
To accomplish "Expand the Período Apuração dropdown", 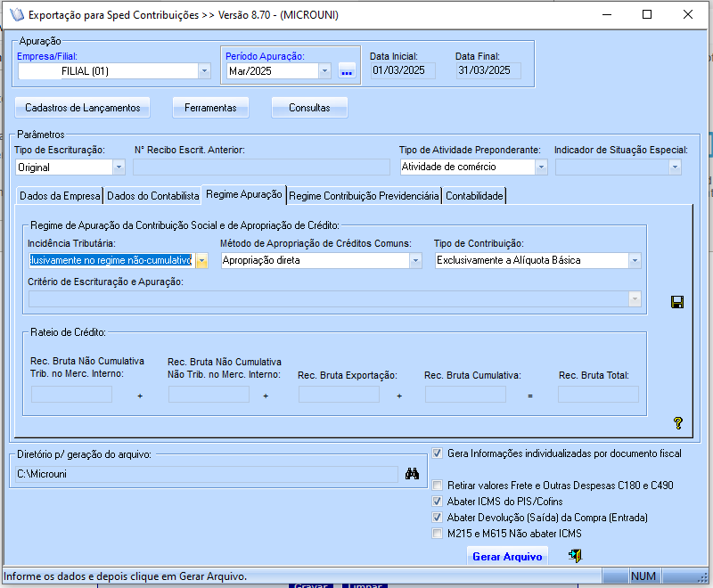I will coord(324,71).
